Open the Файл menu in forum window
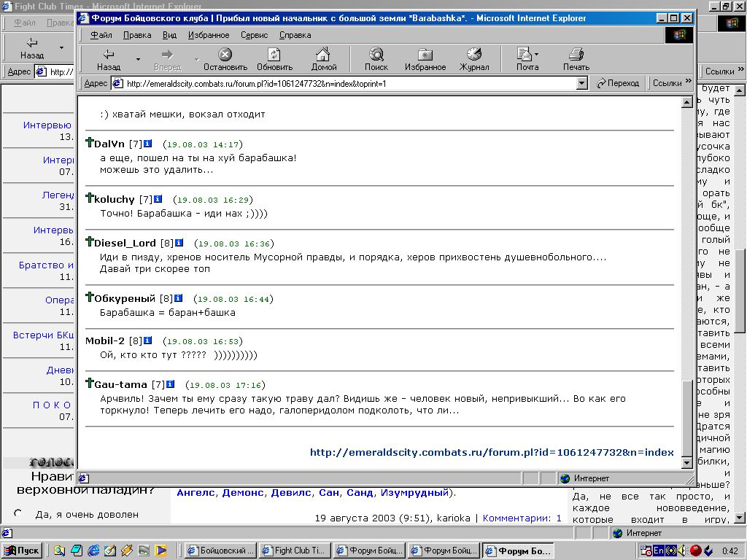 101,35
